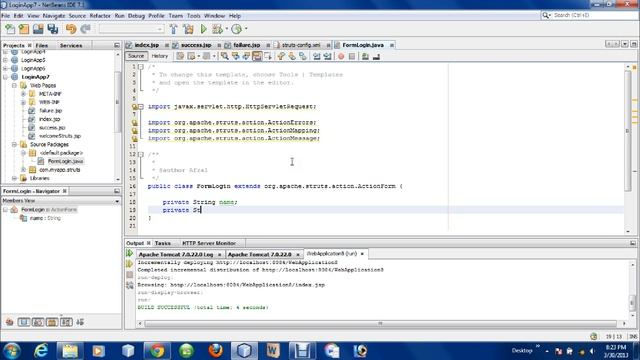Switch to index.jsp editor tab

pos(147,45)
